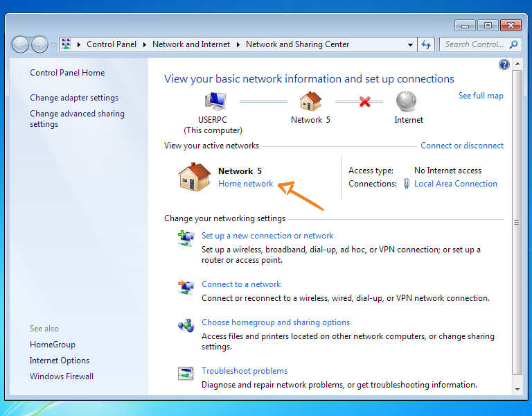This screenshot has height=416, width=532.
Task: Click the Back navigation arrow button
Action: (21, 44)
